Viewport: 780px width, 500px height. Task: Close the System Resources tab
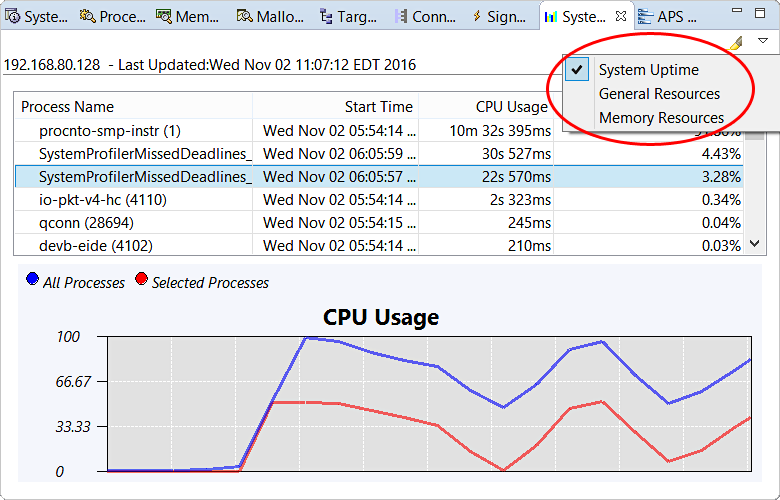[x=621, y=17]
